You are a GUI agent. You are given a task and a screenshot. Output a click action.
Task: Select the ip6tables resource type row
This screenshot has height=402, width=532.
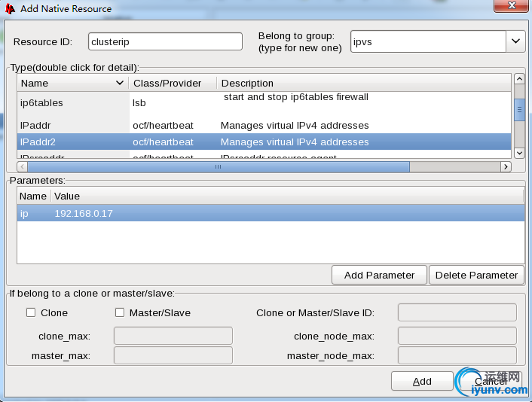point(264,102)
